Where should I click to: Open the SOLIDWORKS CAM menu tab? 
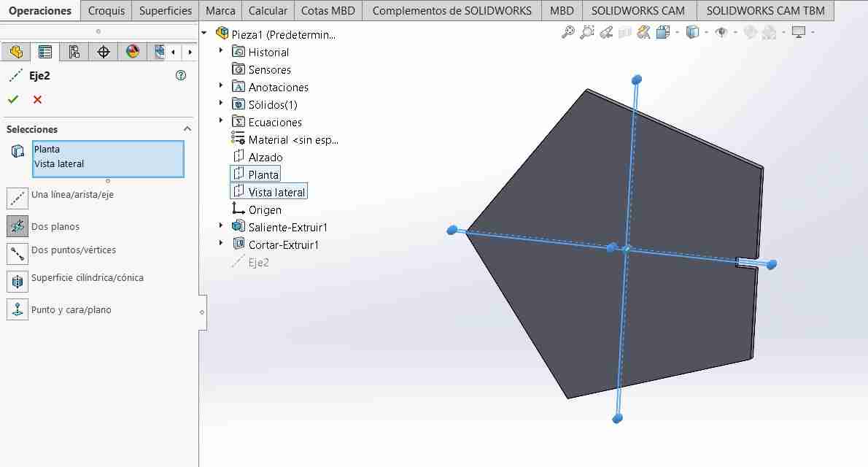[x=638, y=10]
